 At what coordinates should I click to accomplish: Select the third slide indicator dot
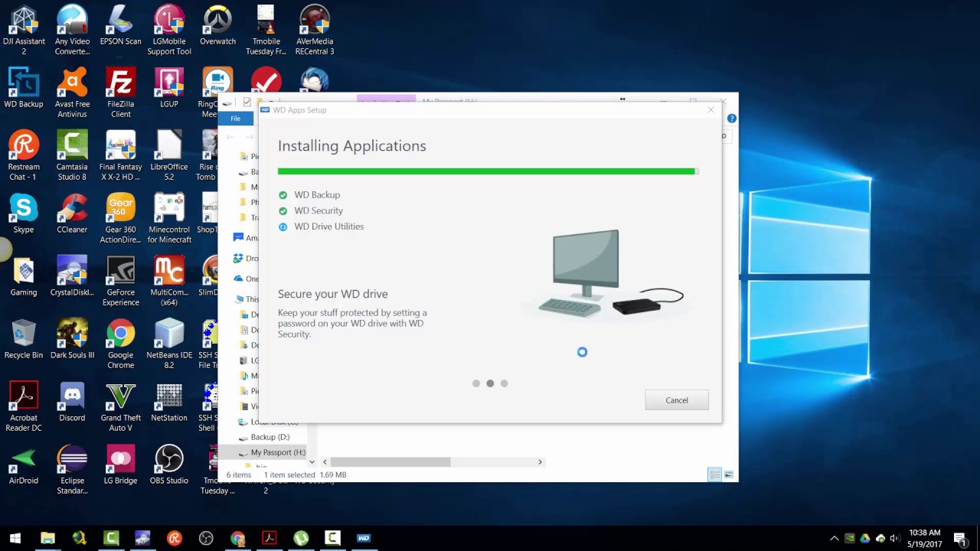pyautogui.click(x=504, y=383)
